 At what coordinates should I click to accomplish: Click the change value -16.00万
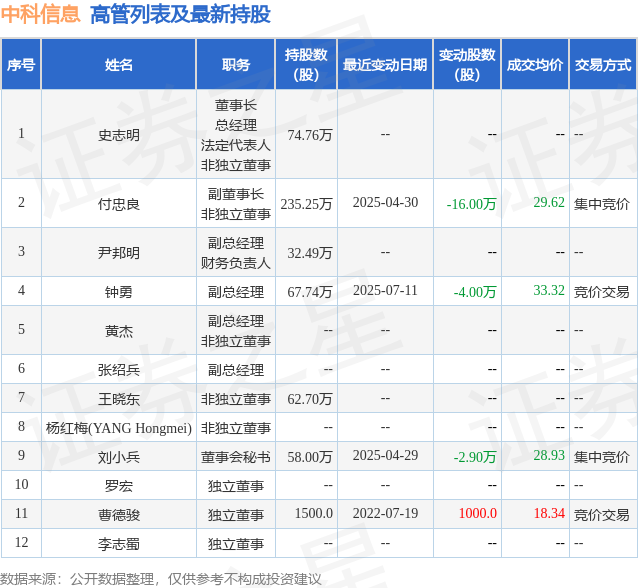[x=471, y=203]
